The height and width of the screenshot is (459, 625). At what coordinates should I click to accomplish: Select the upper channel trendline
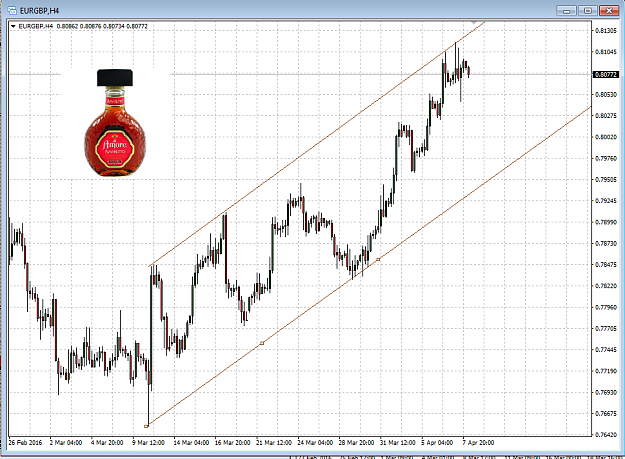[x=317, y=144]
